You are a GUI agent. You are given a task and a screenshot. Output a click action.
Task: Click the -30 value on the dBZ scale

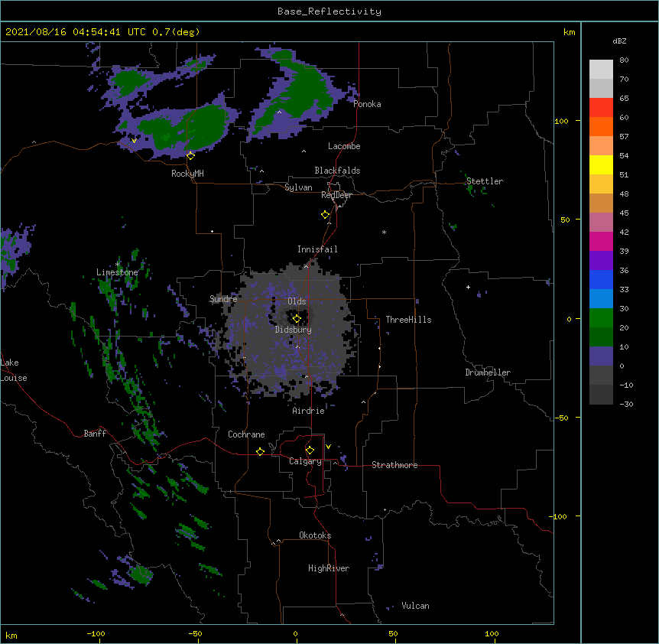(626, 405)
